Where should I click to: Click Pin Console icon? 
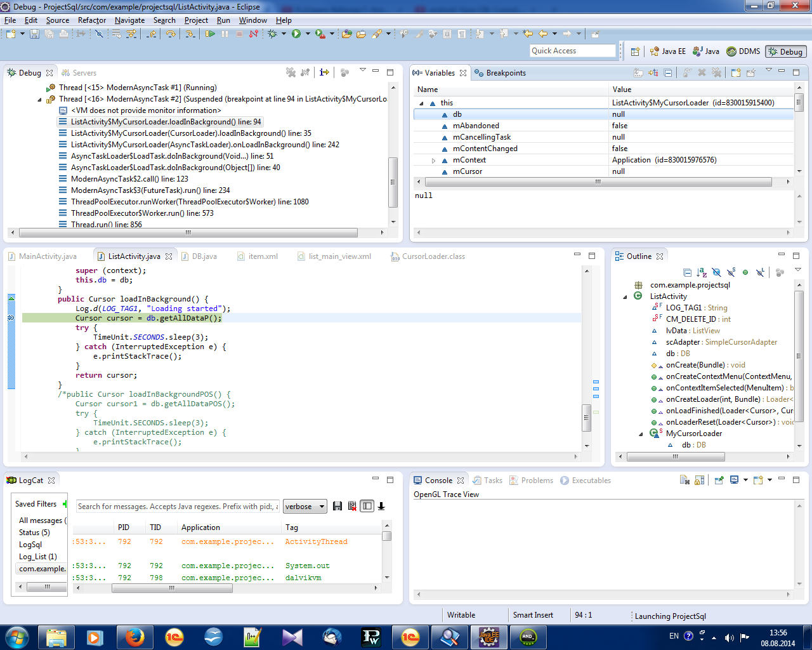(719, 480)
